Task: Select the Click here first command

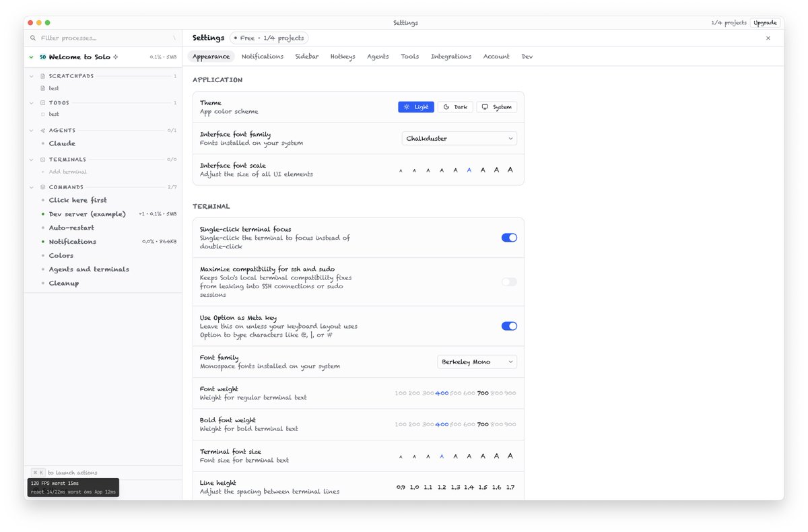Action: coord(77,200)
